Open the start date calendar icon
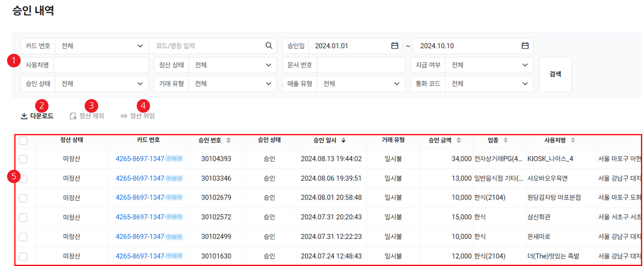The width and height of the screenshot is (644, 266). [x=394, y=46]
